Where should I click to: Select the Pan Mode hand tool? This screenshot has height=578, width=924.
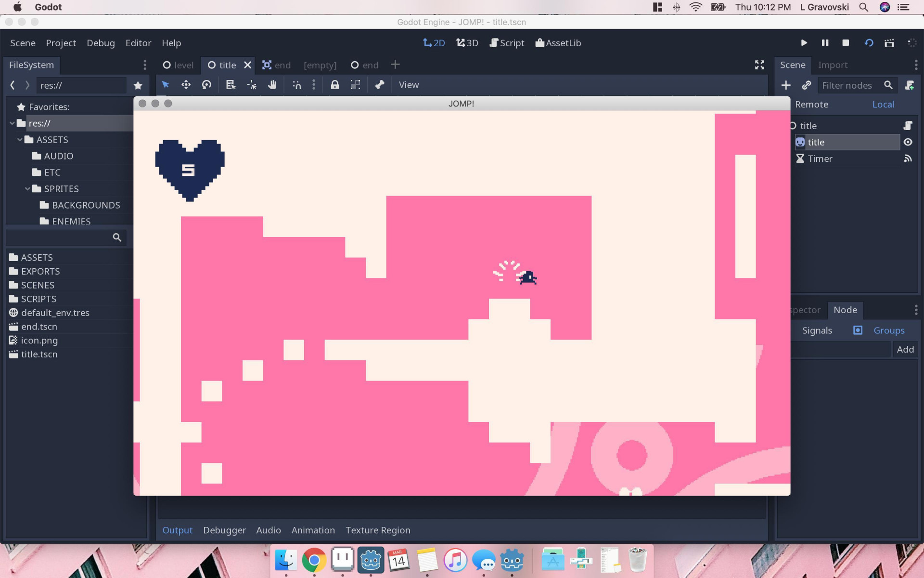pyautogui.click(x=272, y=85)
